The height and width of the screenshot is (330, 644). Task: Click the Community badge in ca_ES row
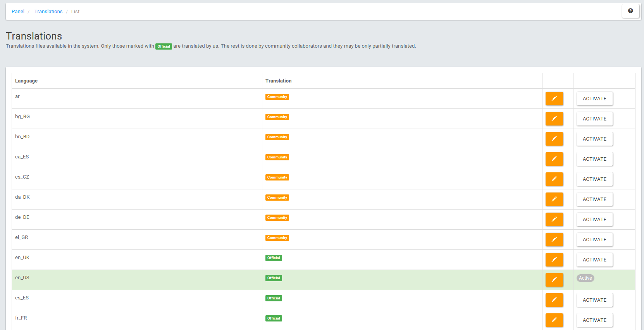pyautogui.click(x=277, y=157)
